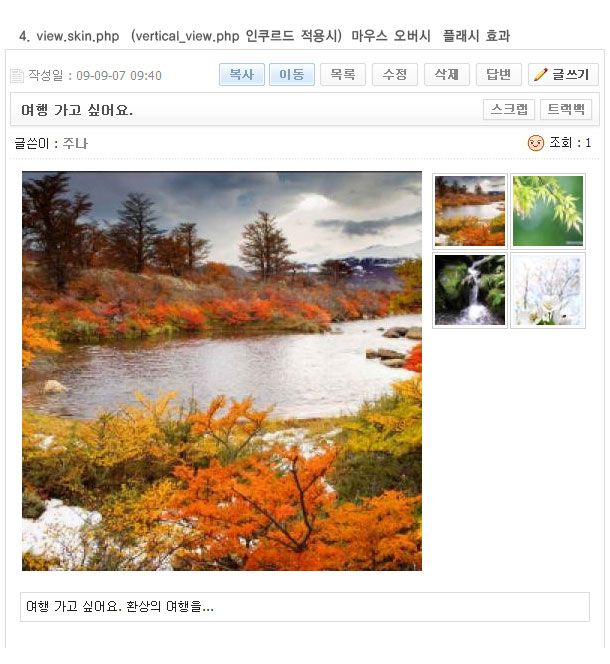Select the autumn river thumbnail

click(470, 211)
